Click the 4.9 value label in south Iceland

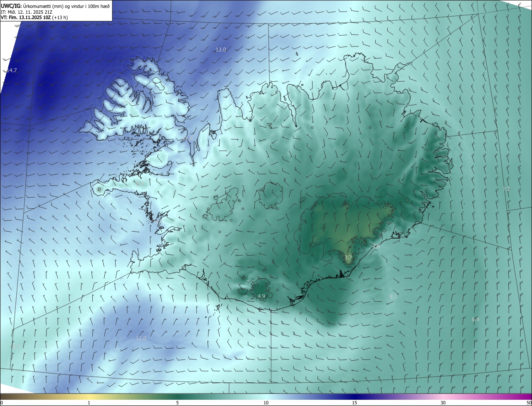click(261, 296)
